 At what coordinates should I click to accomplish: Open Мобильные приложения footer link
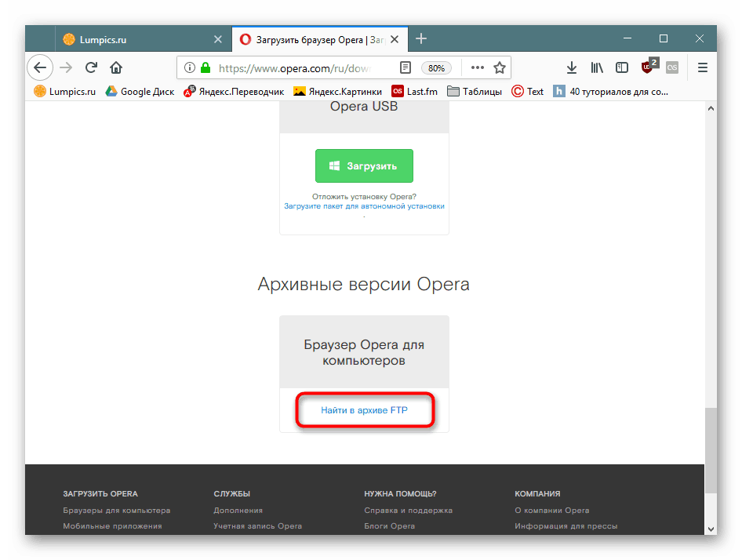pos(112,526)
